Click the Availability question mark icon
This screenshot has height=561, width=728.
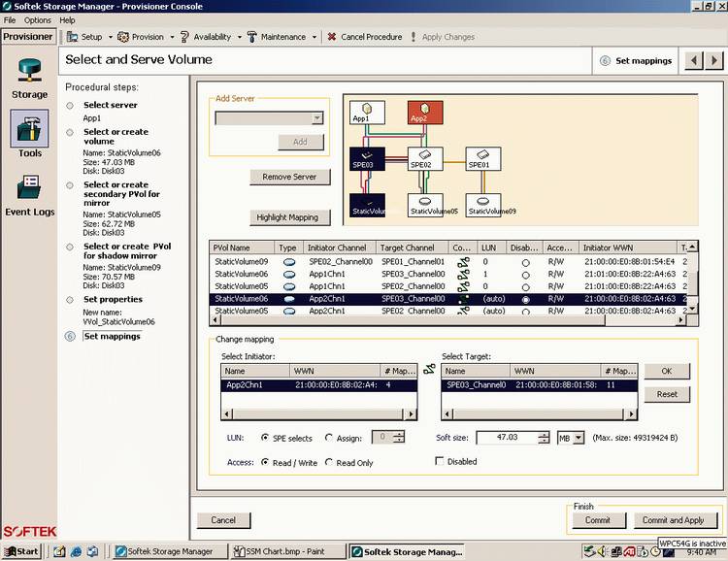(184, 37)
